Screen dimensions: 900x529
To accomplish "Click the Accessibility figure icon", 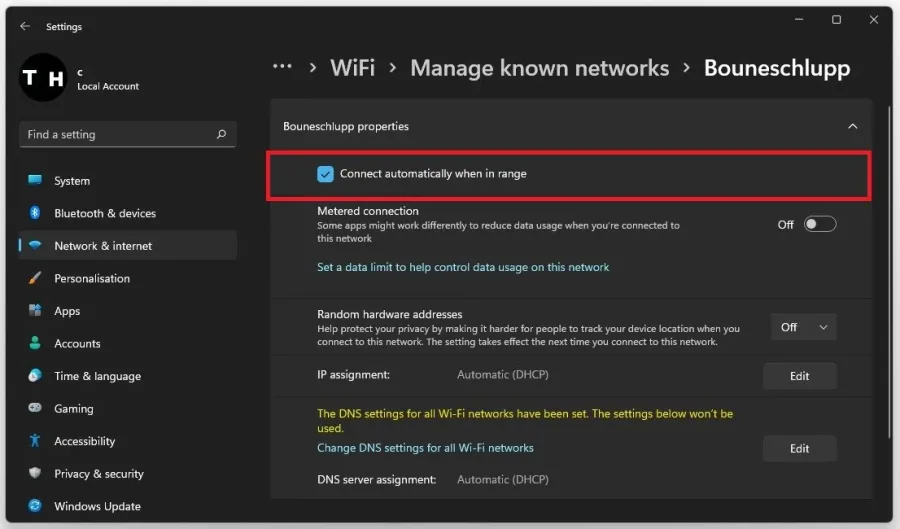I will click(35, 441).
